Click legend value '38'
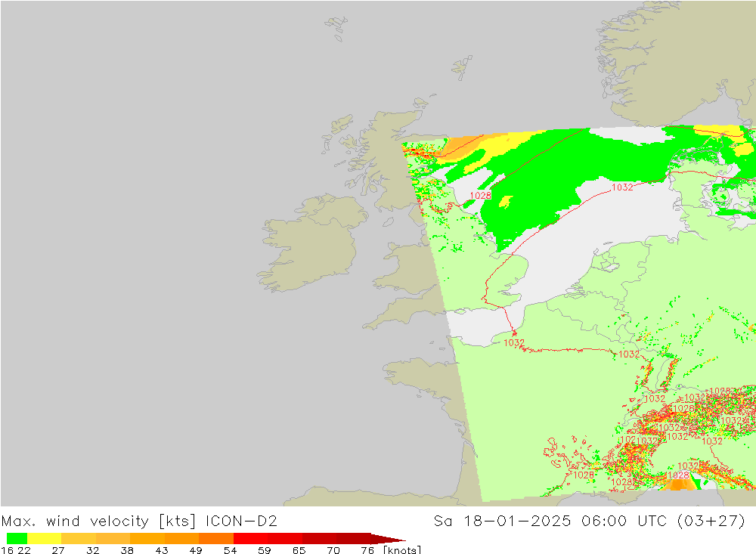This screenshot has width=756, height=554. [x=127, y=550]
